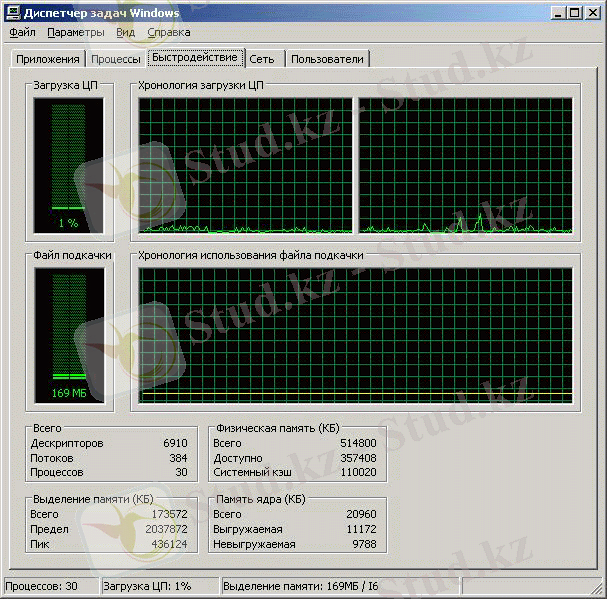
Task: Click the Выгружаемая value 11172
Action: pos(362,529)
